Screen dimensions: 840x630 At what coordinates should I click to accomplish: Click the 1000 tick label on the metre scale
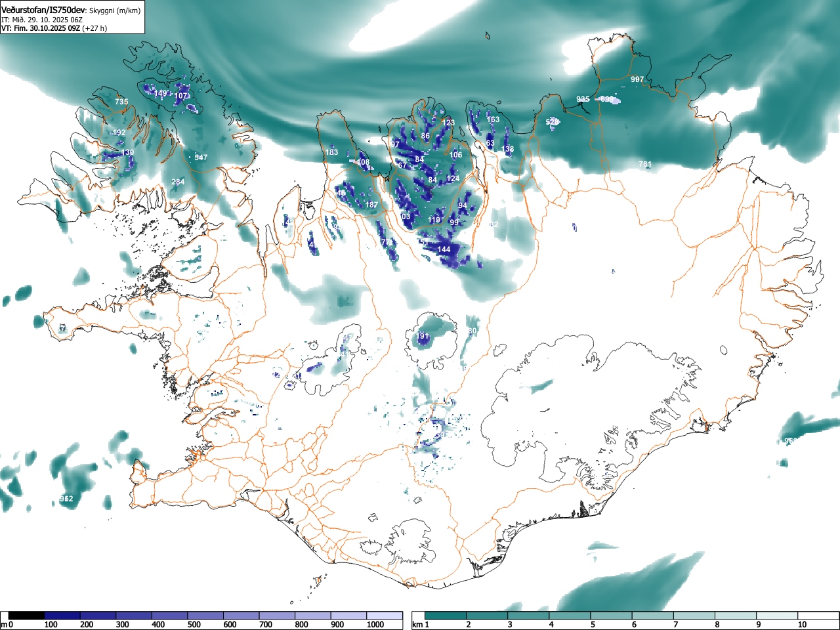tap(375, 625)
